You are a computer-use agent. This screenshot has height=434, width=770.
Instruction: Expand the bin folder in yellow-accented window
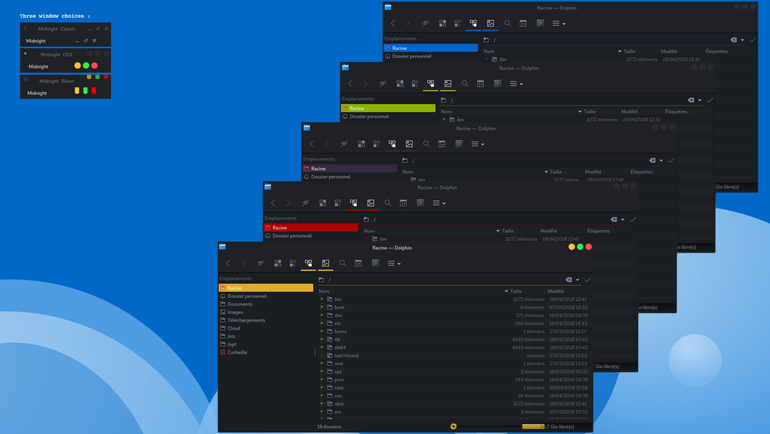click(x=322, y=299)
